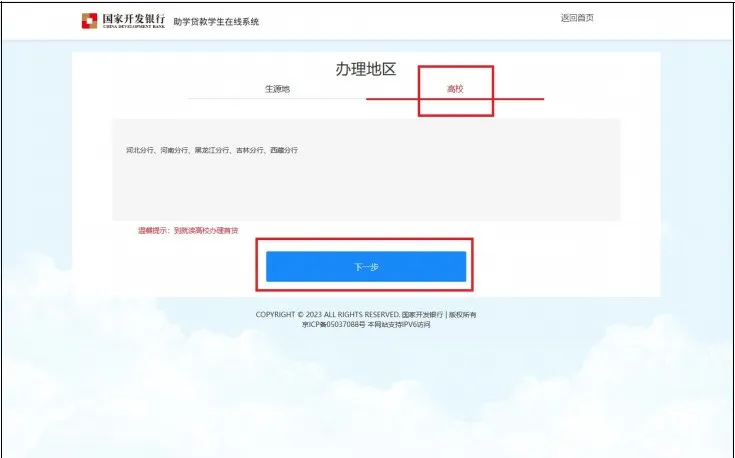Image resolution: width=735 pixels, height=458 pixels.
Task: Click the red 温馨提示 reminder text
Action: 188,230
